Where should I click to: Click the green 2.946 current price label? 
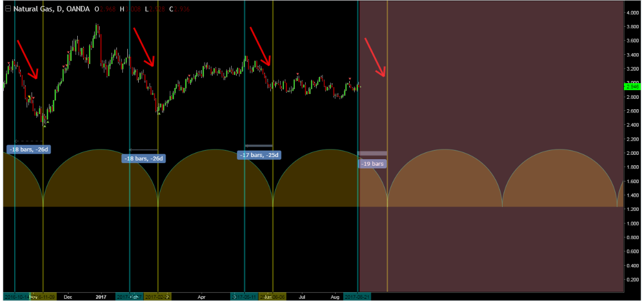click(632, 86)
